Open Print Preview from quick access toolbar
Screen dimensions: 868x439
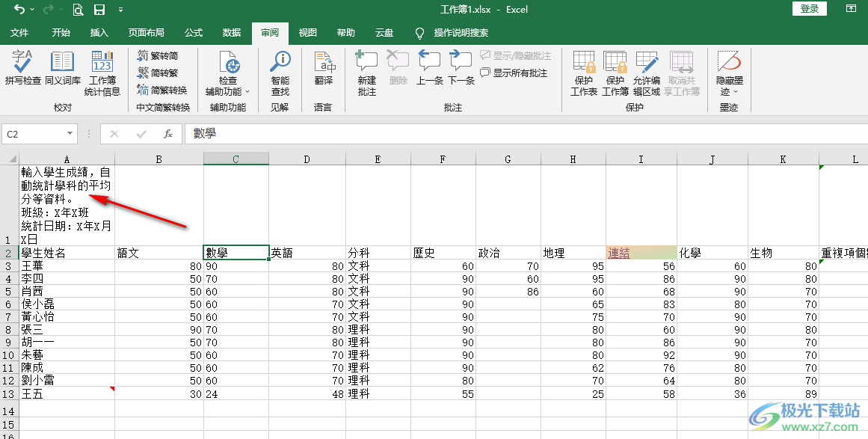[x=78, y=10]
